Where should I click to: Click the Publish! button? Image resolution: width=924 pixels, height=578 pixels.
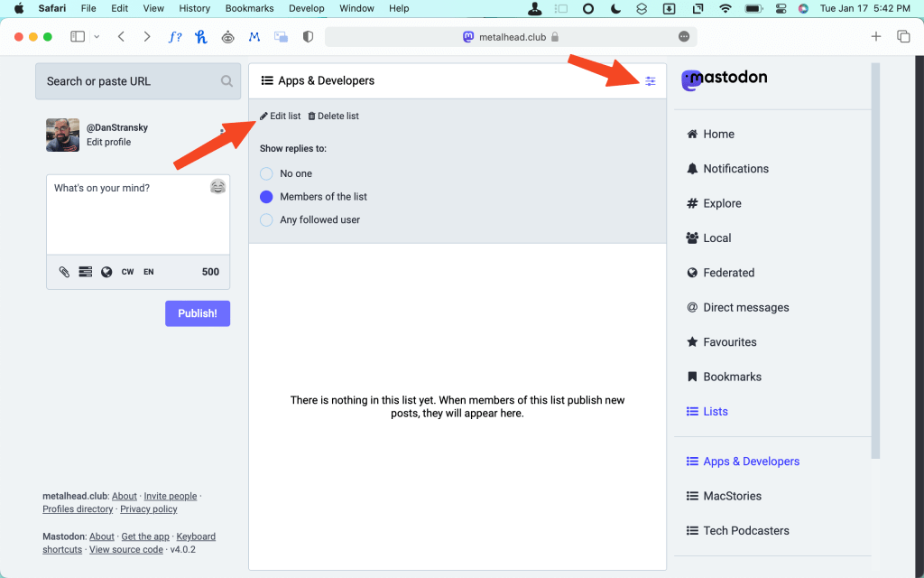click(197, 312)
